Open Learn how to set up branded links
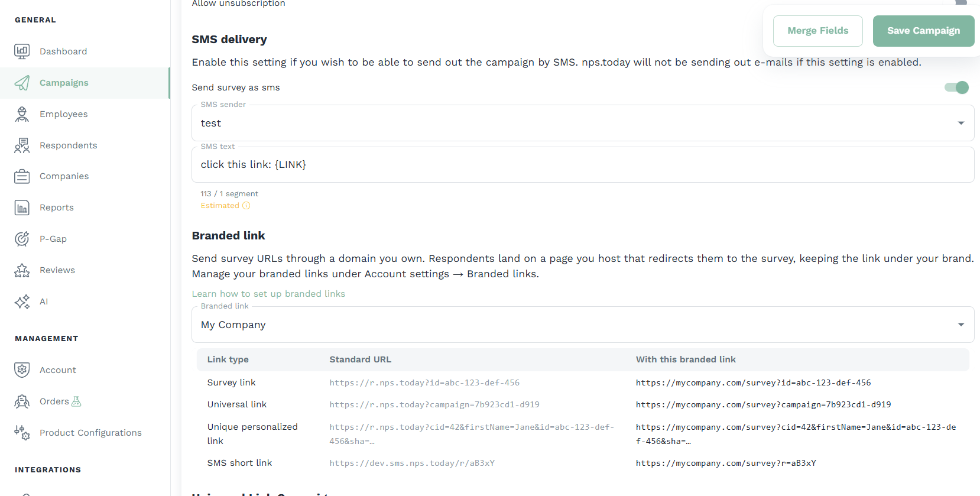 tap(268, 294)
